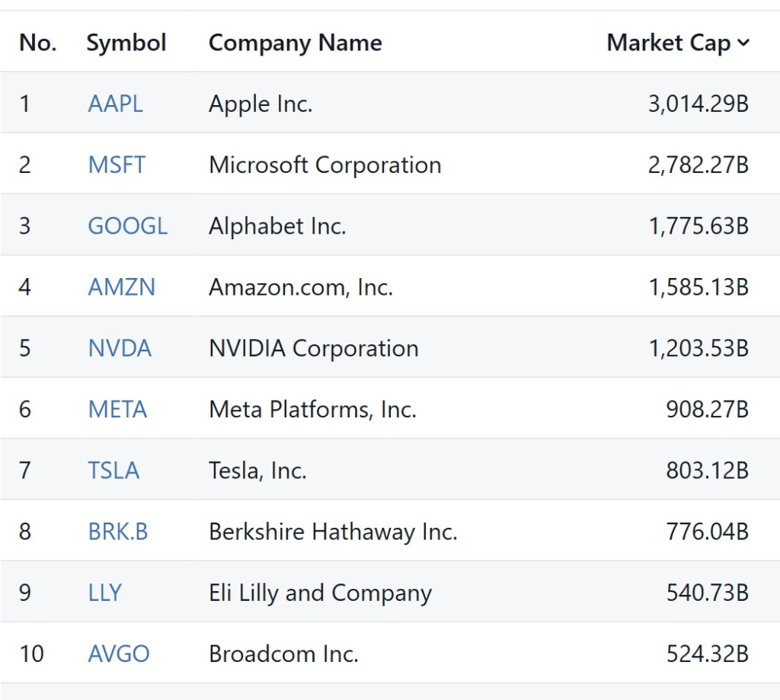The height and width of the screenshot is (700, 780).
Task: Open the META stock link
Action: tap(117, 410)
